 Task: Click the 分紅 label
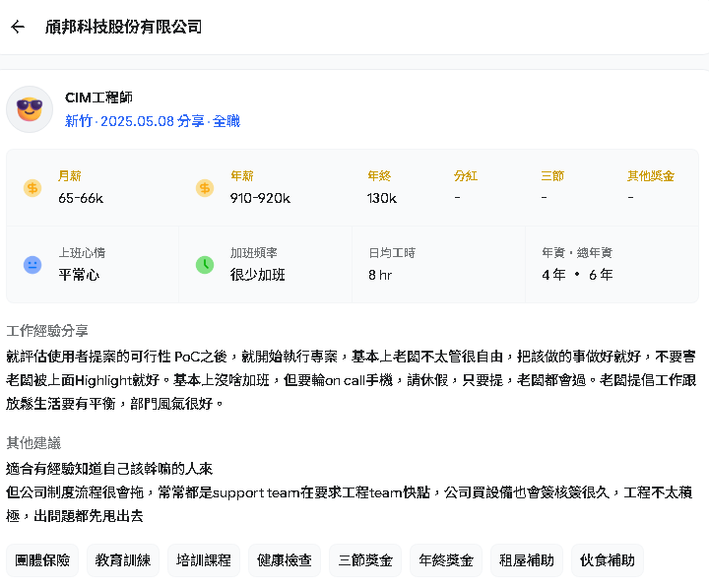pyautogui.click(x=466, y=176)
